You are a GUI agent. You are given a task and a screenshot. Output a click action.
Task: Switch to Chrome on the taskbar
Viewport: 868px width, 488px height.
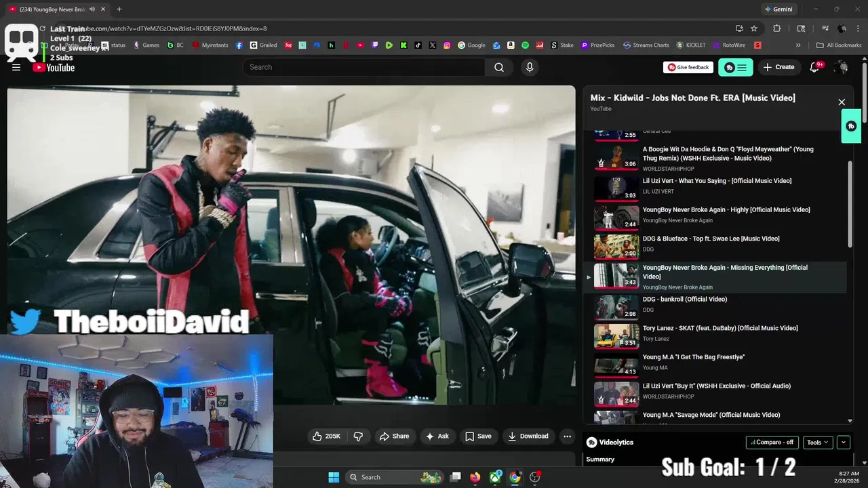tap(515, 477)
